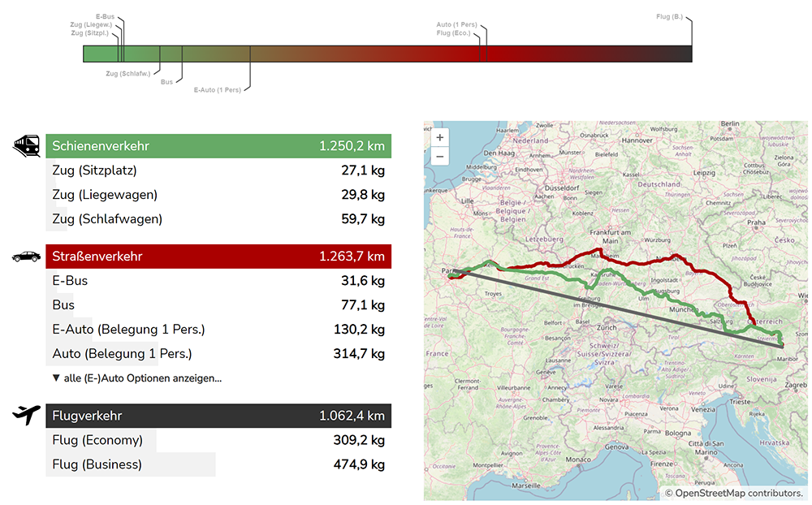Screen dimensions: 812x505
Task: Expand all (E-)Auto options list
Action: coord(136,378)
